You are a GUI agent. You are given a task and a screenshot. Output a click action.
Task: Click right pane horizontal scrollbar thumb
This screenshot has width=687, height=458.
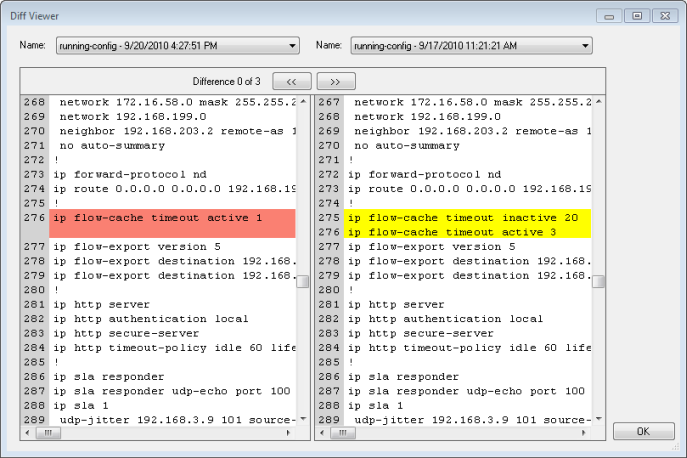(343, 433)
